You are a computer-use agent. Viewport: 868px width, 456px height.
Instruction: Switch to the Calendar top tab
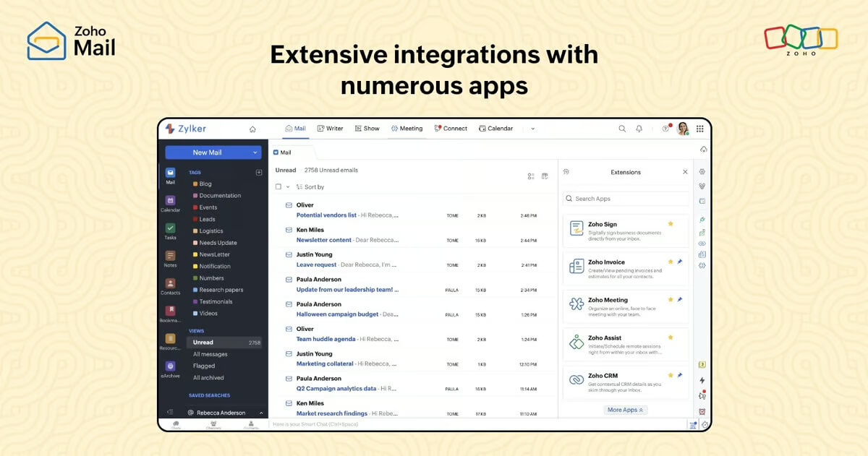point(495,129)
